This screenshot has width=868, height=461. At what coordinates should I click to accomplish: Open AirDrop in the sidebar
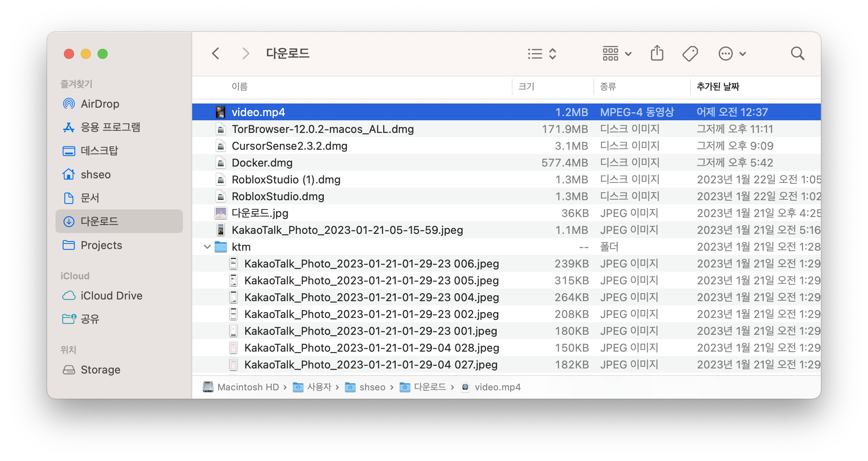(100, 104)
